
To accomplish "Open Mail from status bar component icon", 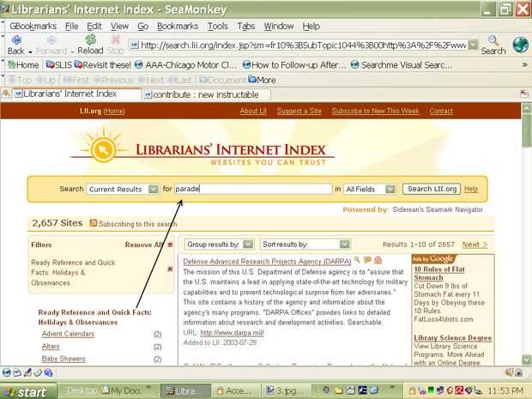I will click(17, 373).
